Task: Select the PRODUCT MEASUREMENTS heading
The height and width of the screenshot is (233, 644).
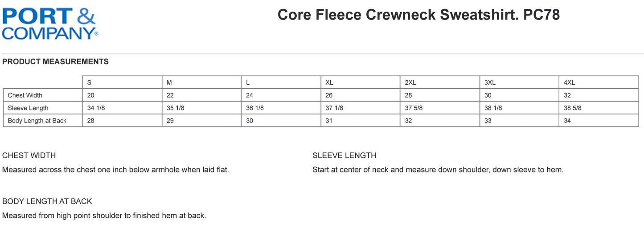Action: tap(55, 62)
